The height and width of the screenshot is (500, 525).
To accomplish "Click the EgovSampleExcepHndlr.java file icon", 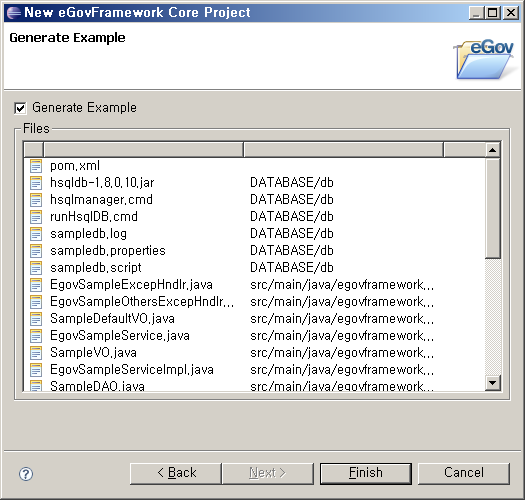I will coord(36,285).
